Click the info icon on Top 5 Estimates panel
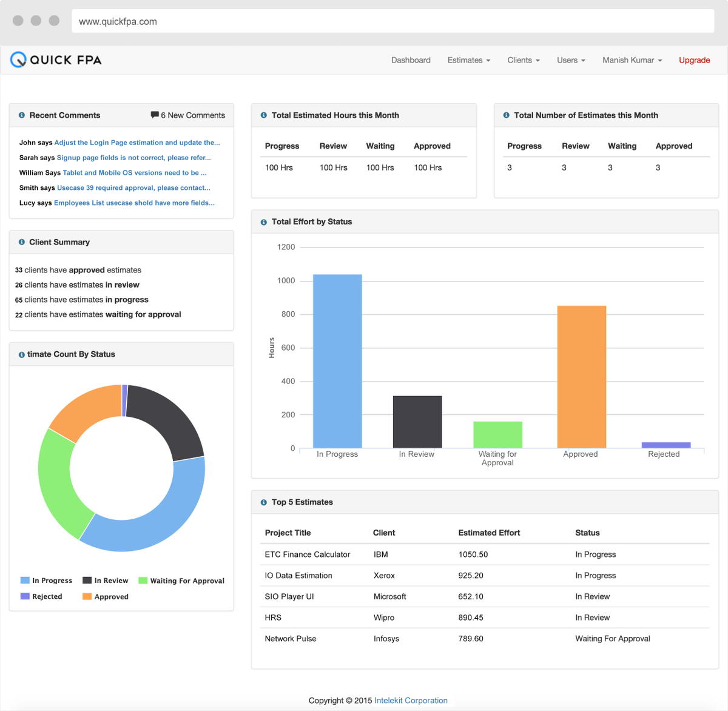The image size is (728, 711). coord(263,502)
